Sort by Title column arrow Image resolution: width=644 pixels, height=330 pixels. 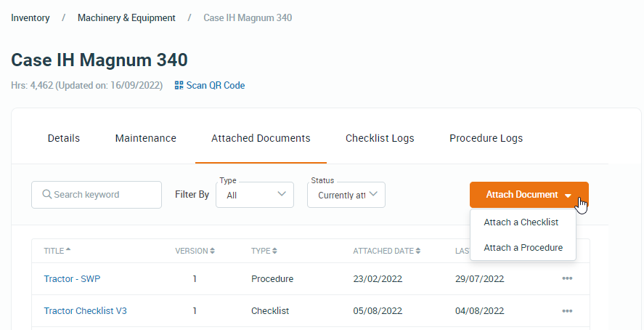[68, 251]
